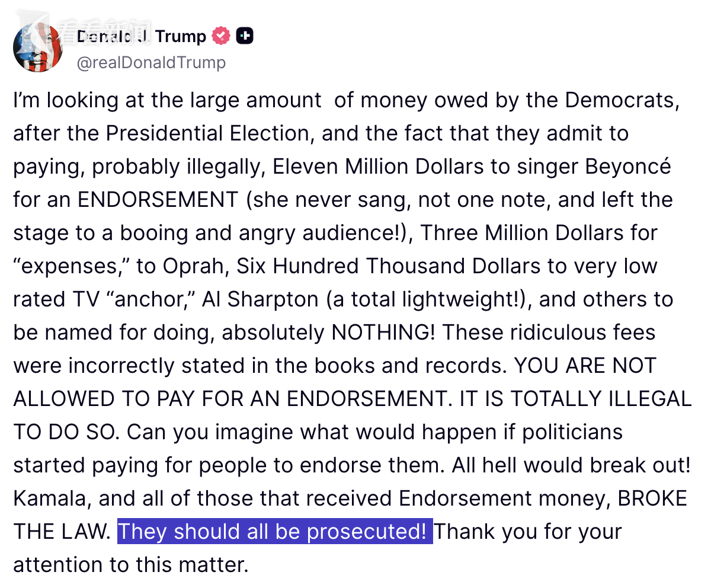The image size is (711, 588).
Task: Open the @realDonaldTrump handle link
Action: pos(151,62)
